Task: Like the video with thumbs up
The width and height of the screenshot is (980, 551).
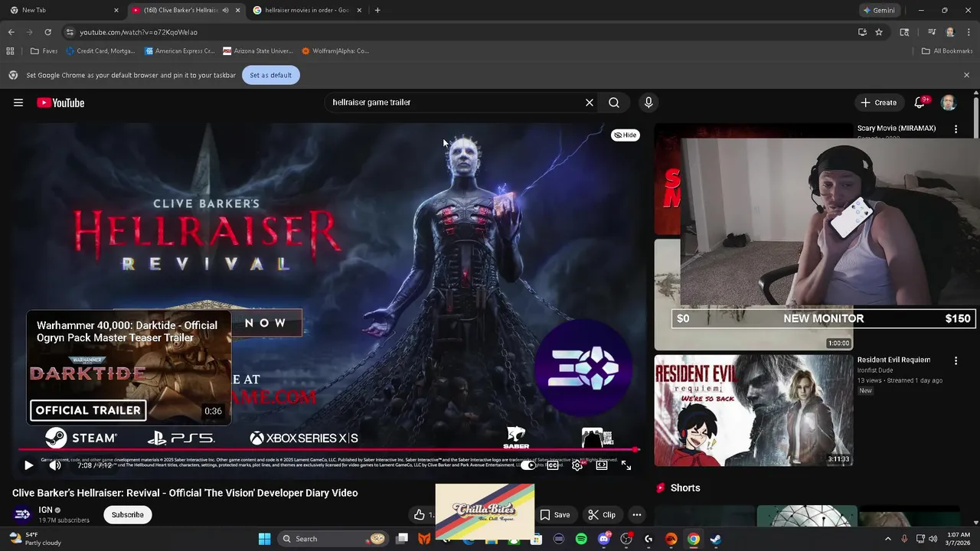Action: (x=420, y=515)
